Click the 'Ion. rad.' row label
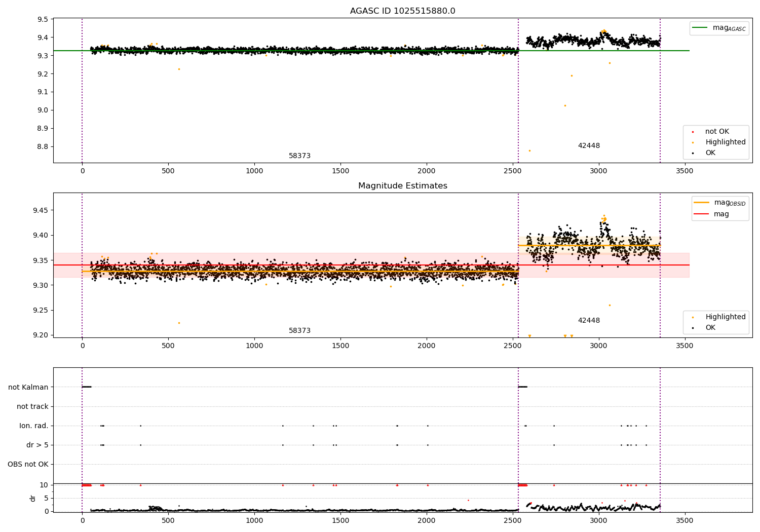 point(34,426)
